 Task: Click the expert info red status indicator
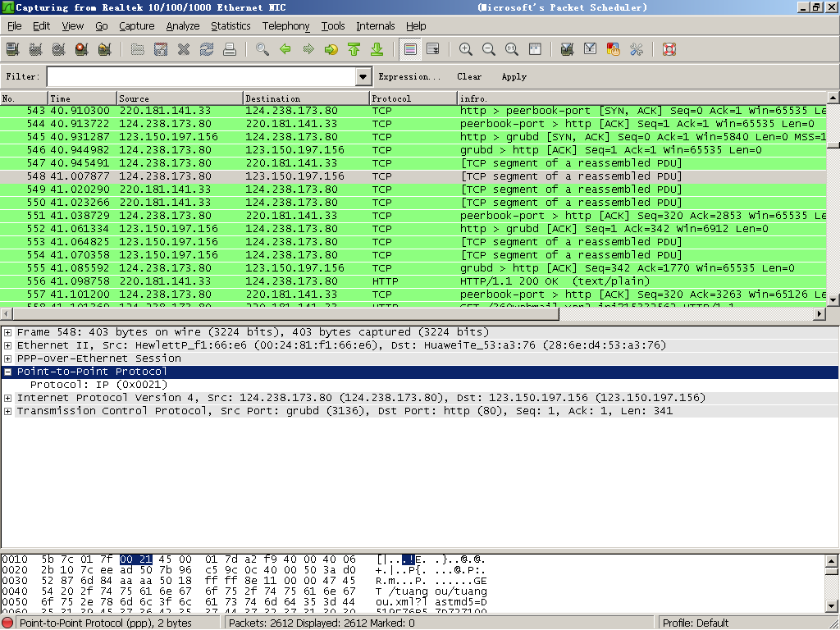[x=8, y=623]
